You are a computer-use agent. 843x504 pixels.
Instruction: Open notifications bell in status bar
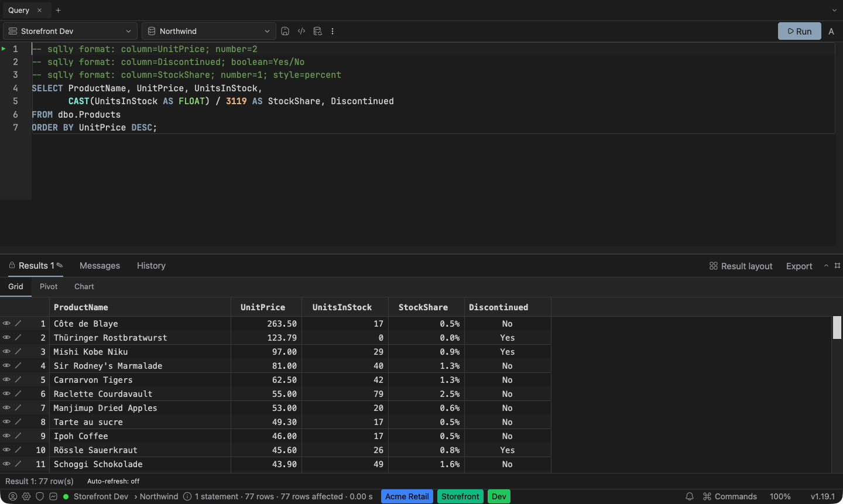[x=690, y=496]
